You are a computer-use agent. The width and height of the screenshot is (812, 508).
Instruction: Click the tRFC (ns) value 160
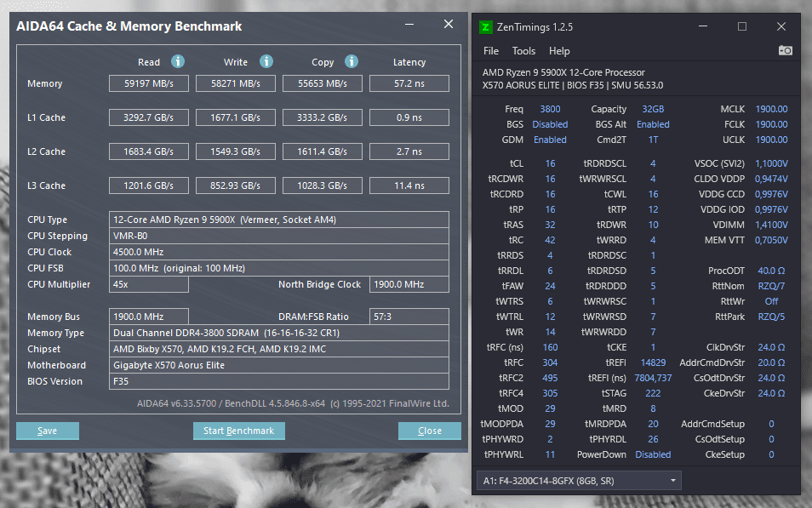tap(550, 347)
